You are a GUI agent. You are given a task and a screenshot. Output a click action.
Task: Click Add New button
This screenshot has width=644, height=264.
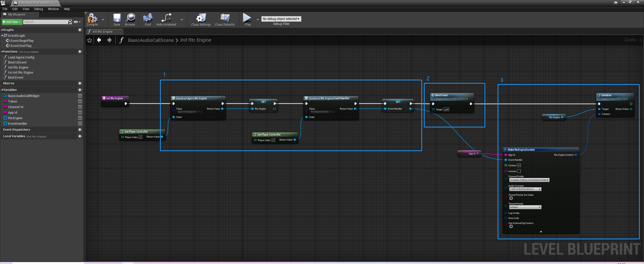[12, 22]
